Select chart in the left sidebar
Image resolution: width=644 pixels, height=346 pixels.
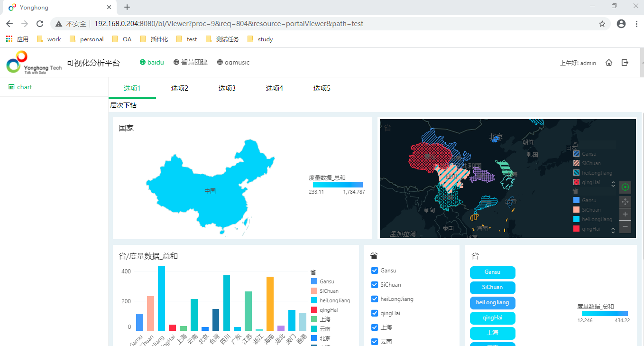pos(20,87)
